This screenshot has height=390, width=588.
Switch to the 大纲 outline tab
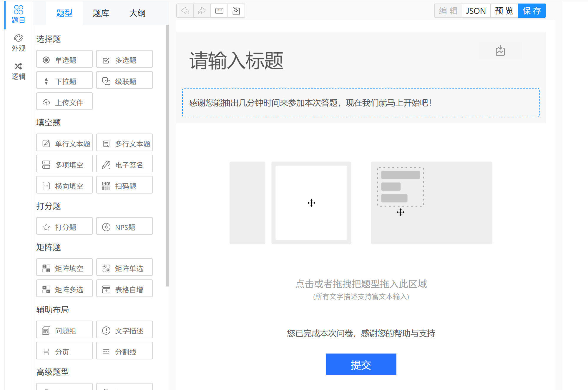(137, 13)
